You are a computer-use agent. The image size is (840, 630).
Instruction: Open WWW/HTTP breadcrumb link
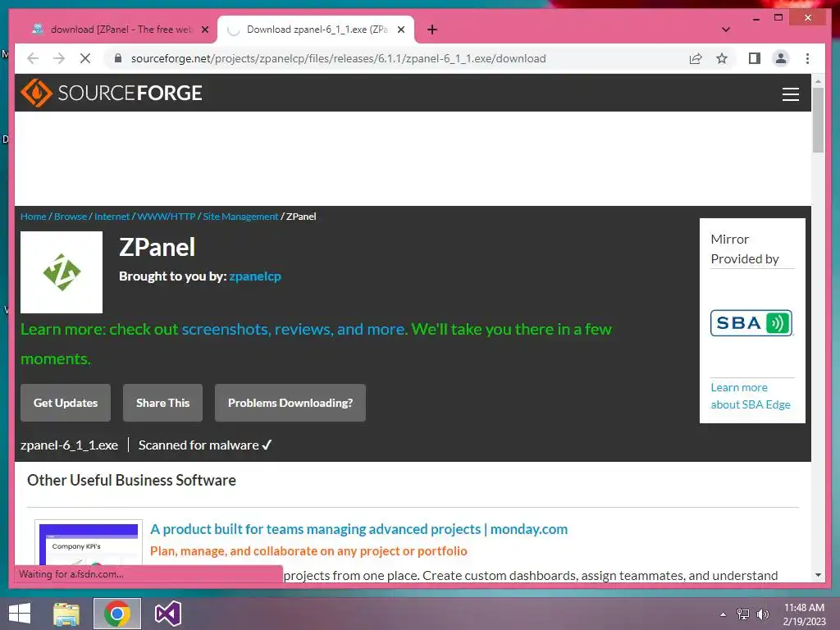(167, 217)
